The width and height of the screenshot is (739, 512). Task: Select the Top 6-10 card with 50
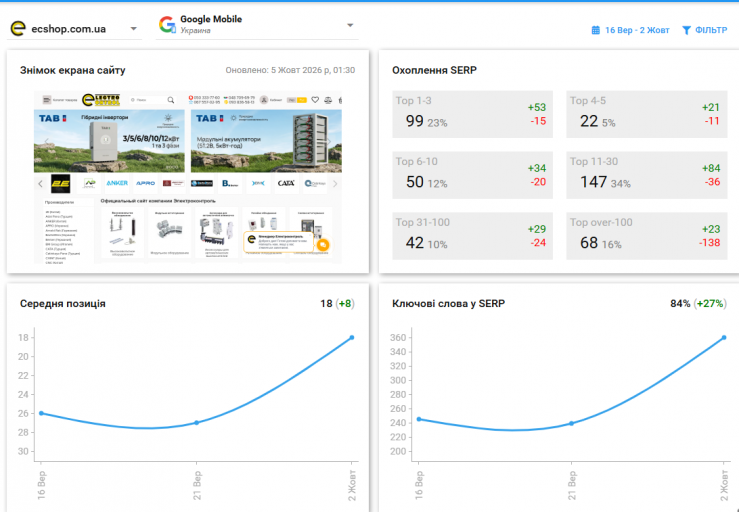(x=472, y=175)
